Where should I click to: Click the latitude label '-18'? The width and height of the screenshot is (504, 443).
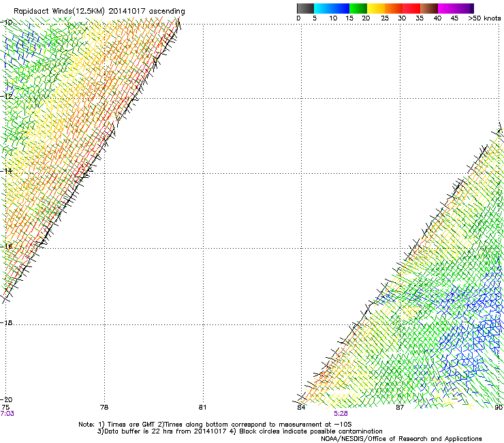coord(7,322)
